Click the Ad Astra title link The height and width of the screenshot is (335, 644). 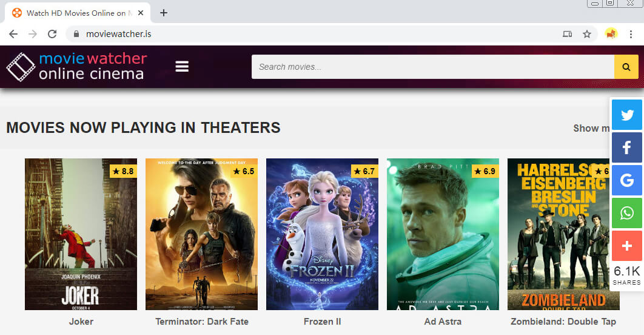[443, 322]
